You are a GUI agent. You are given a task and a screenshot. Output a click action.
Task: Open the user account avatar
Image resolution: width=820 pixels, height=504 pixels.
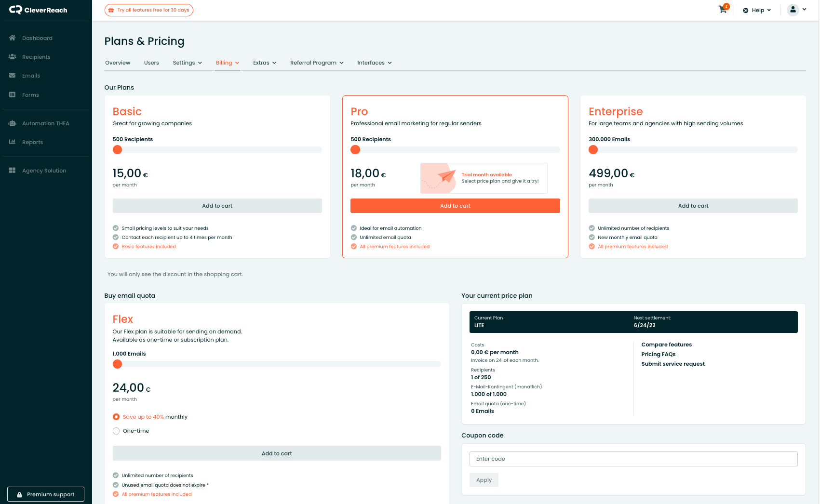793,10
